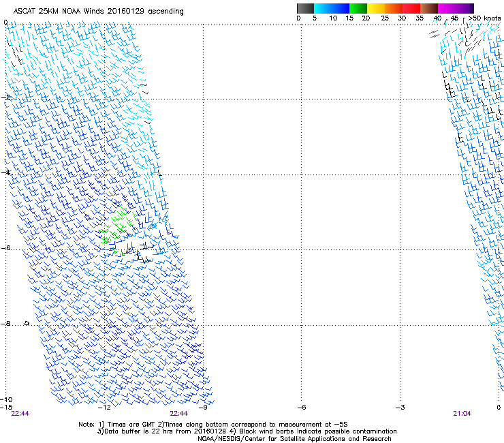Click the orange 25–30 knots color bar segment
504x443 pixels.
pyautogui.click(x=394, y=8)
